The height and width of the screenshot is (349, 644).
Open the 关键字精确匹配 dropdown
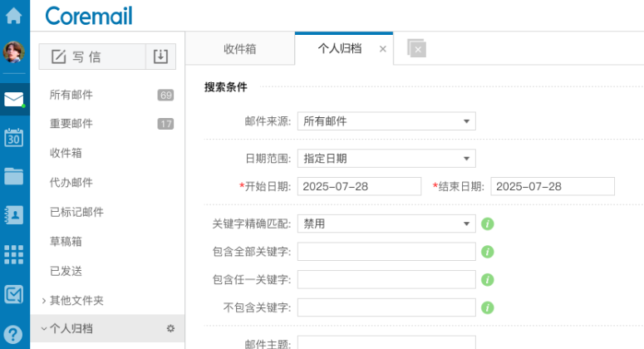pos(386,224)
